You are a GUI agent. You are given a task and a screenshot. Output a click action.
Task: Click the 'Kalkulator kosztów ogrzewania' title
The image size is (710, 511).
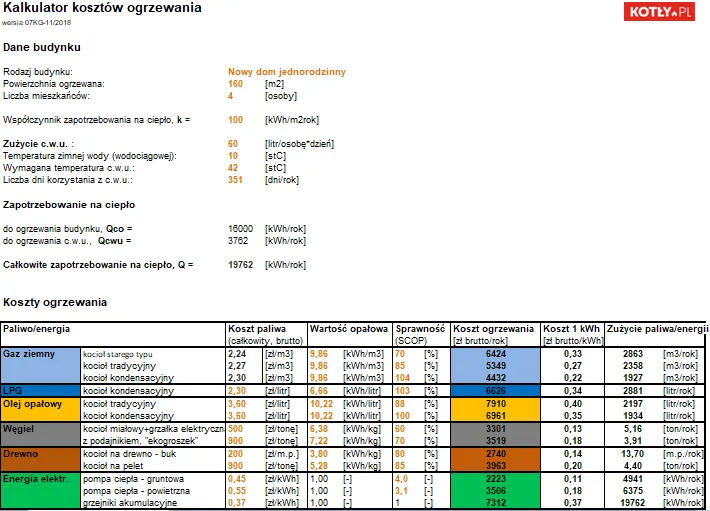click(102, 8)
